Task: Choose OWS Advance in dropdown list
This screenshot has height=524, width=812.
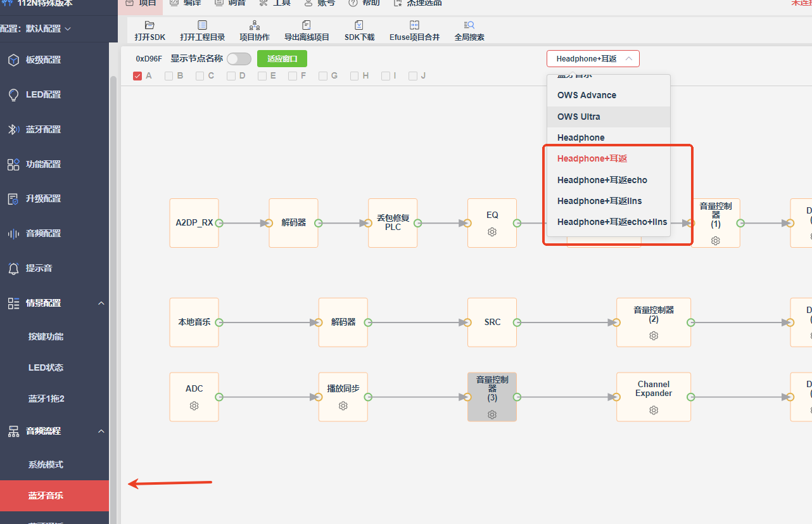Action: pos(609,95)
